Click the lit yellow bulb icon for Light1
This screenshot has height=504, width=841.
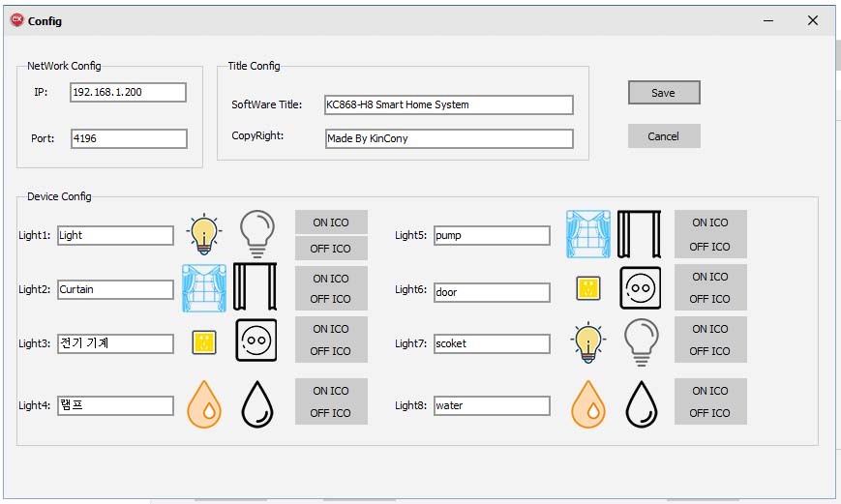coord(203,234)
